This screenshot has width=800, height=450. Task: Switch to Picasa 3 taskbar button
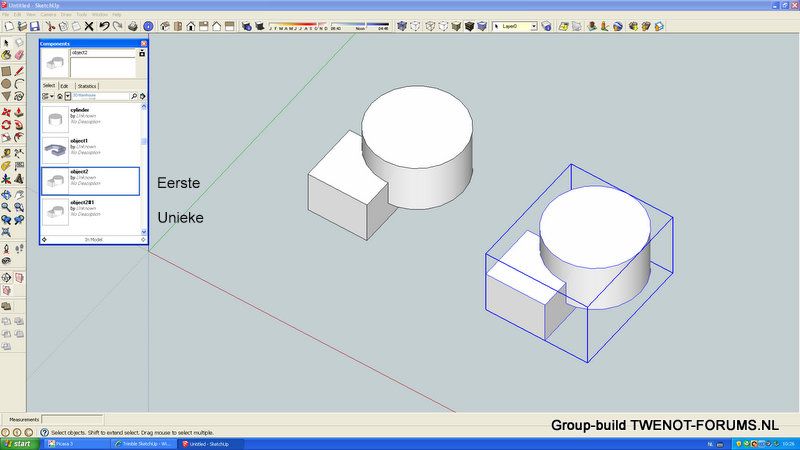coord(77,444)
